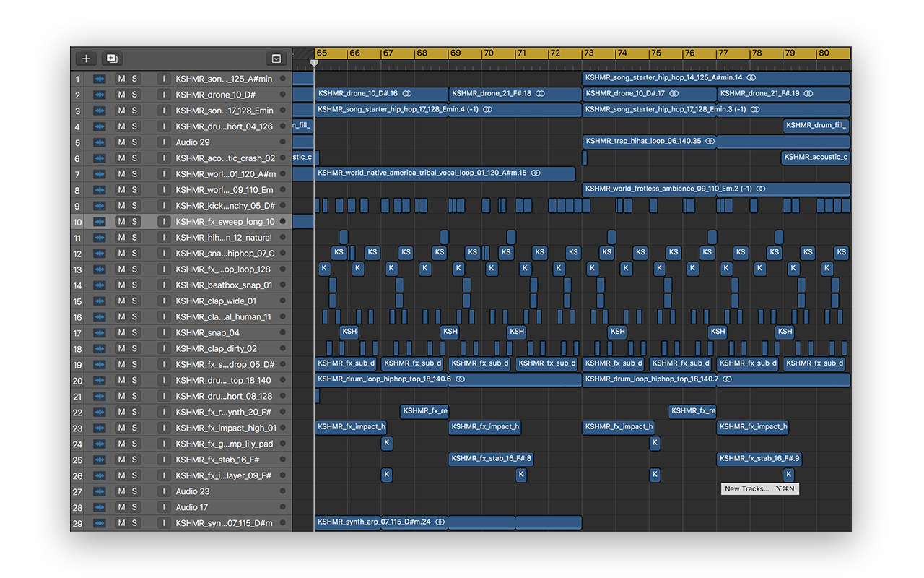Click the waveform icon of Audio 29 track
The image size is (924, 578).
pyautogui.click(x=99, y=142)
